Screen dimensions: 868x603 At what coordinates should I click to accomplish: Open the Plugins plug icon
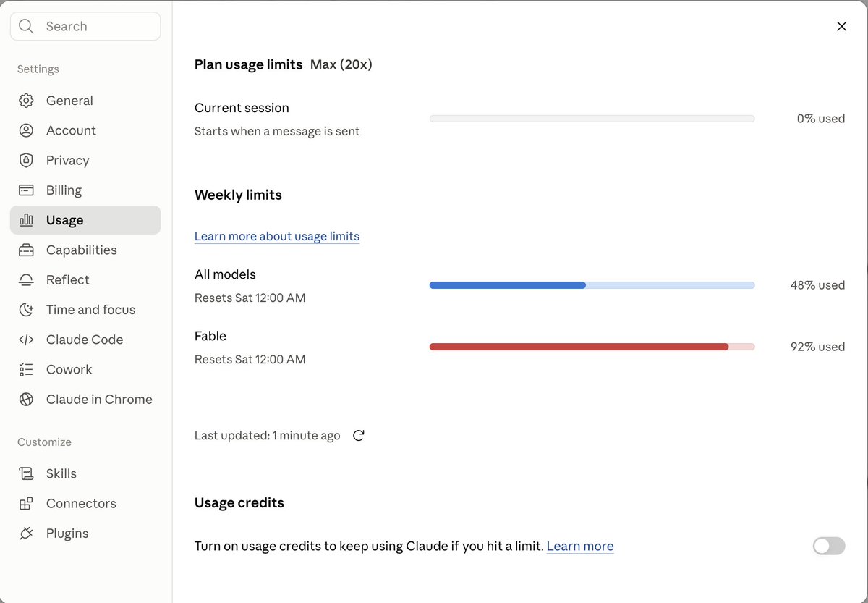[x=26, y=534]
